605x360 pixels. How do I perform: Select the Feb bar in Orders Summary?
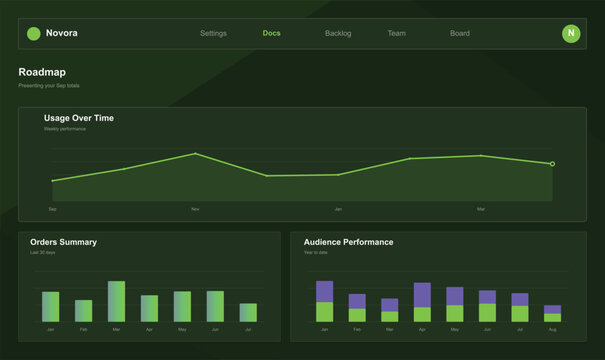pyautogui.click(x=83, y=311)
